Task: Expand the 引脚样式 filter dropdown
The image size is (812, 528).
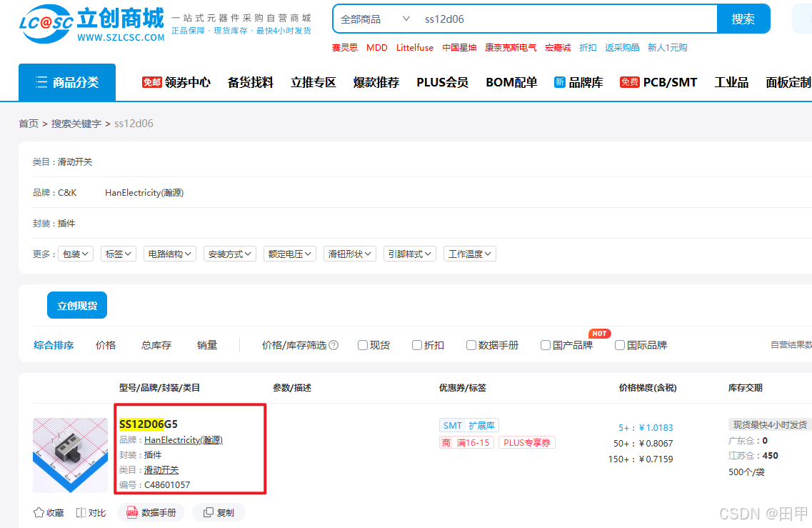Action: point(410,254)
